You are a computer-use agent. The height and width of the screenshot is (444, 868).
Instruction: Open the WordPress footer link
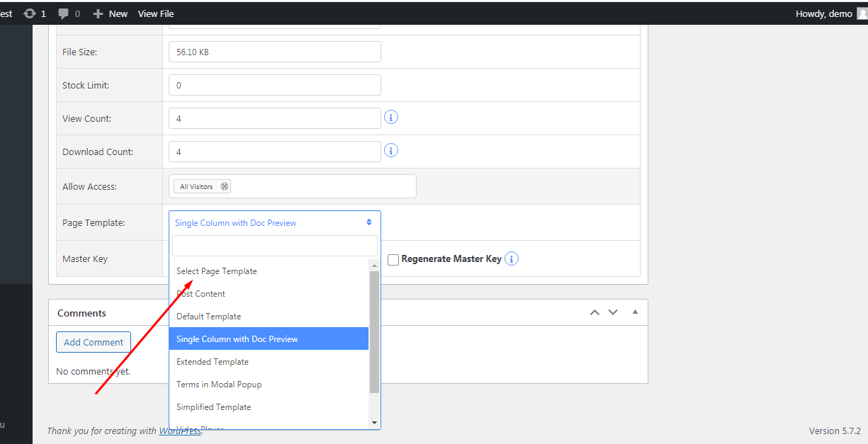pos(179,431)
